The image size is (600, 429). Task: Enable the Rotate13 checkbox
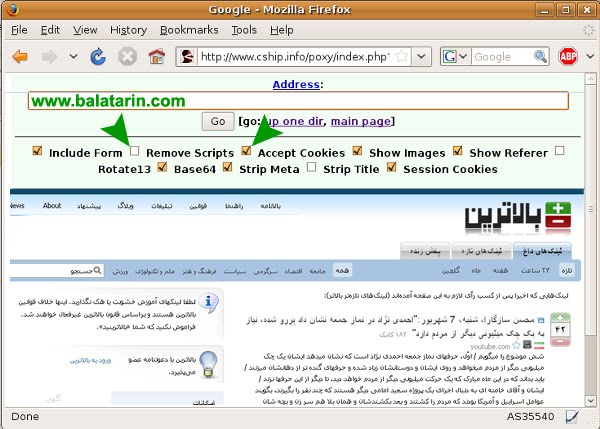click(559, 150)
